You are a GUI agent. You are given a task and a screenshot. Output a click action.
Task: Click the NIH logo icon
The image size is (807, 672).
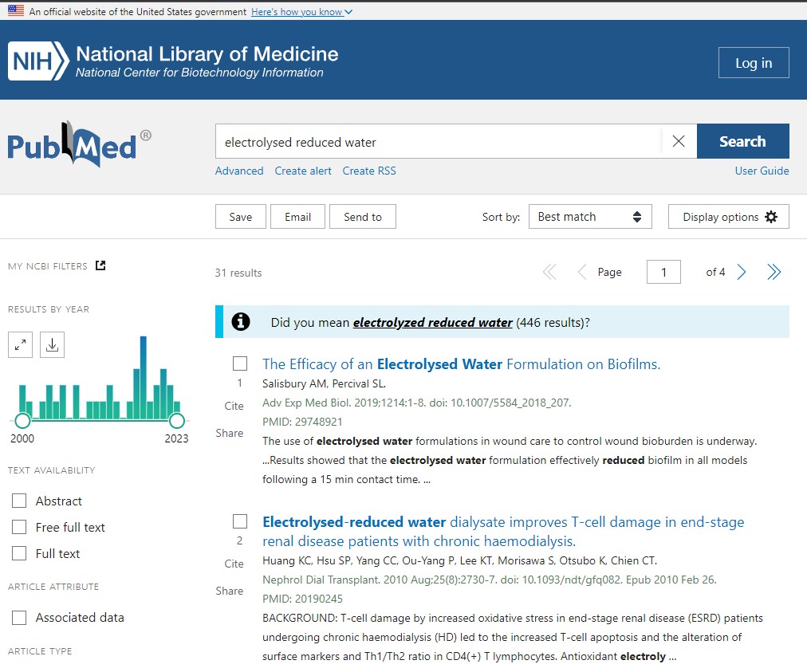(38, 61)
